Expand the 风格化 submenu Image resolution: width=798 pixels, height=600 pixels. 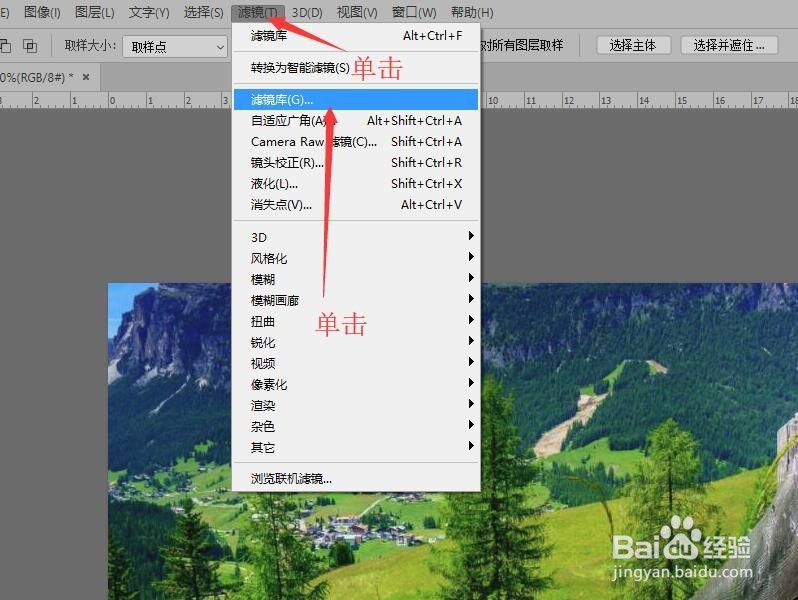pos(356,259)
